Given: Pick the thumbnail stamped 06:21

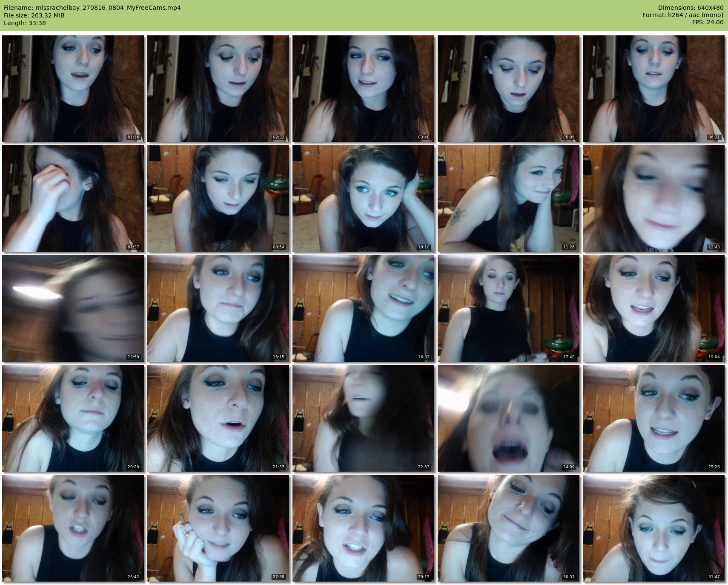Looking at the screenshot, I should pyautogui.click(x=653, y=89).
